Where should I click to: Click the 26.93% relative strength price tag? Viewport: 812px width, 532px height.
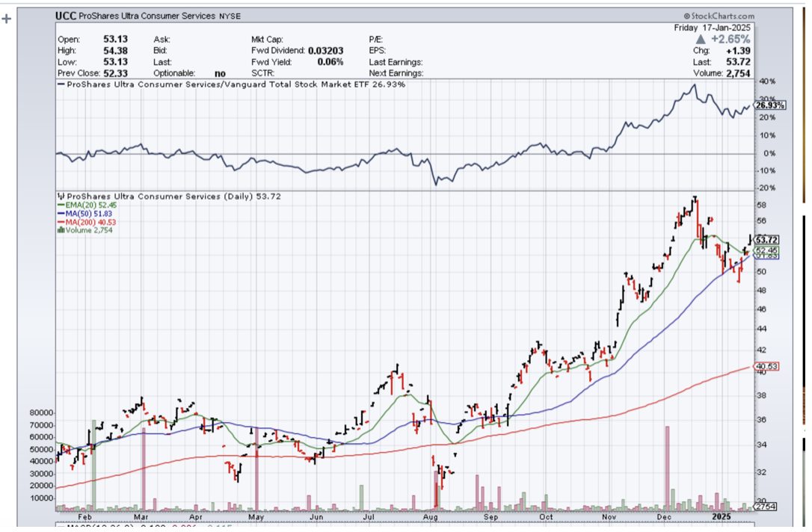pyautogui.click(x=770, y=106)
